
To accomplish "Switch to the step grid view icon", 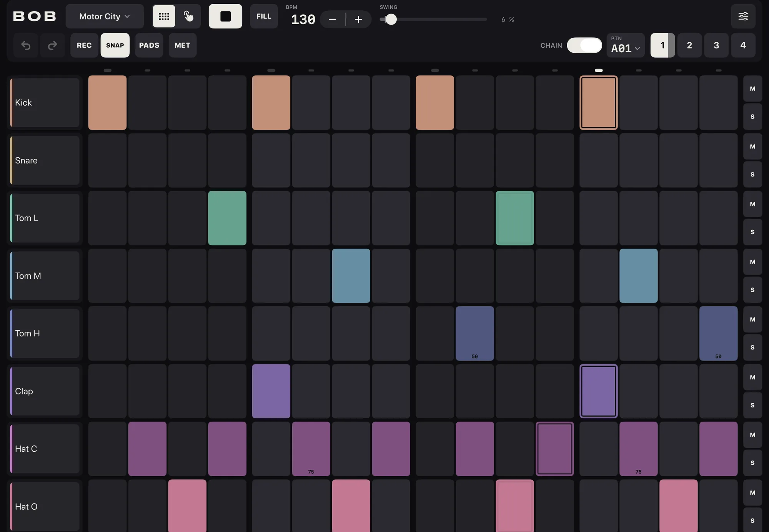I will (164, 16).
